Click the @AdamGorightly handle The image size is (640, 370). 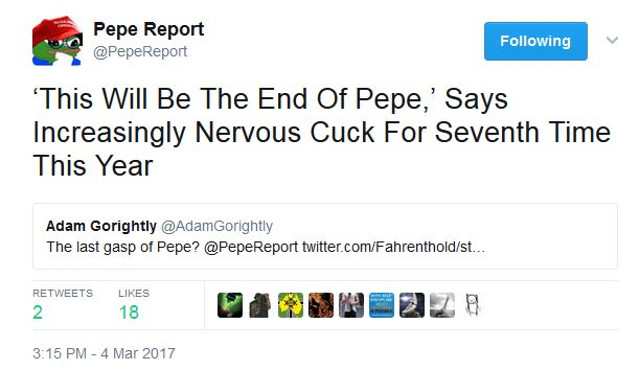(217, 226)
